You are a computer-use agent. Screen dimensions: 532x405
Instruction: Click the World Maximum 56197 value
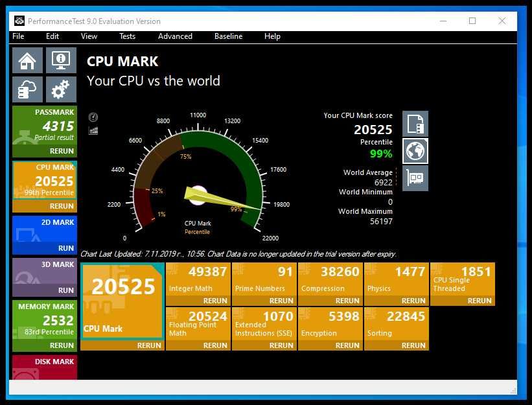[x=382, y=222]
